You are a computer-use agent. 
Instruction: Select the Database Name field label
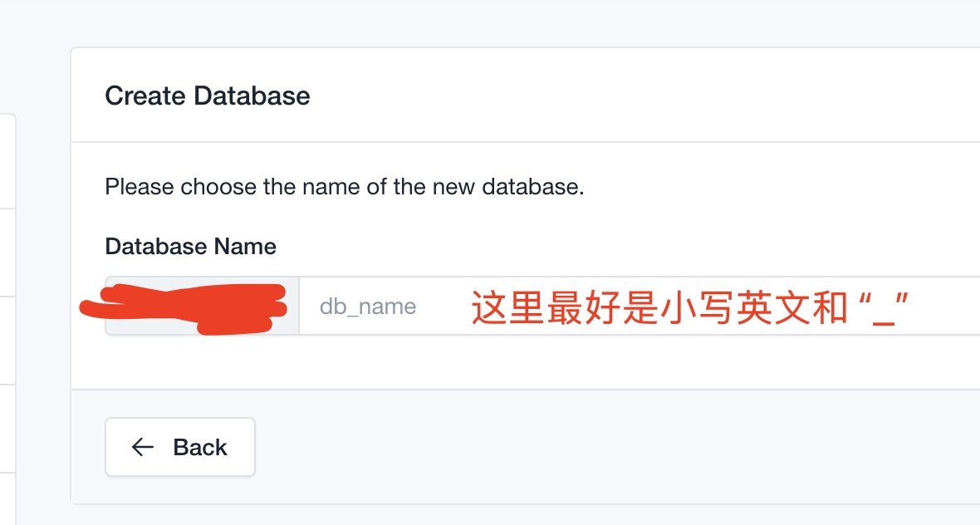pos(190,247)
